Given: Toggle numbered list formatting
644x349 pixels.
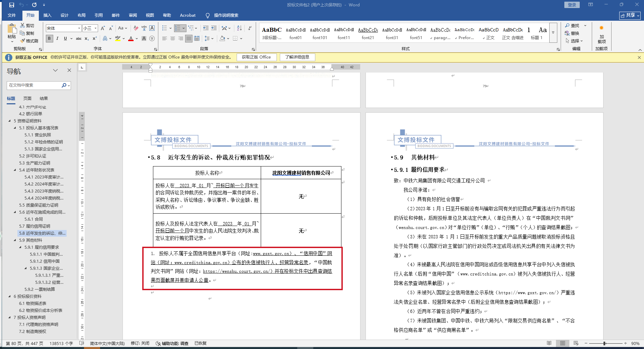Looking at the screenshot, I should pos(178,28).
